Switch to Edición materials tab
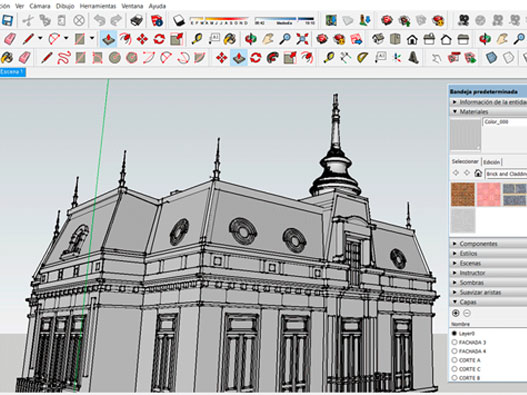This screenshot has width=527, height=395. [492, 162]
